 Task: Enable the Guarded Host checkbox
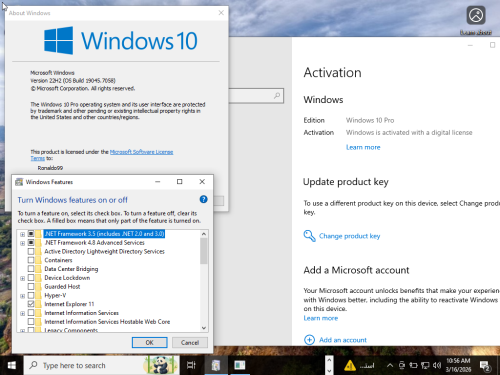(31, 286)
